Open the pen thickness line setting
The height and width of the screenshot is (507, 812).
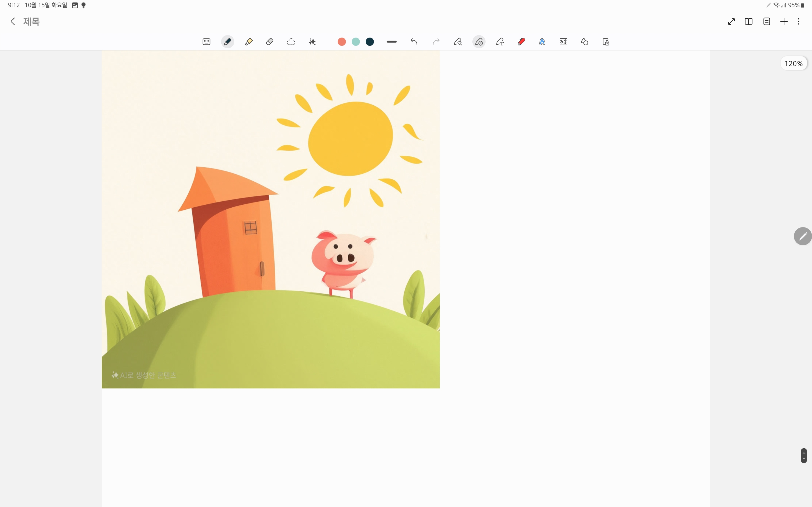[391, 42]
